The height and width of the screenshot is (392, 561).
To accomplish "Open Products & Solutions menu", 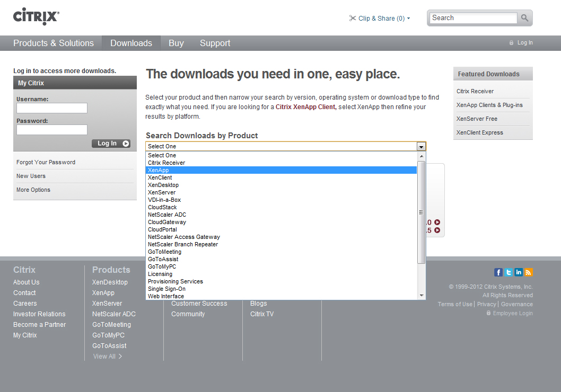I will [x=54, y=43].
